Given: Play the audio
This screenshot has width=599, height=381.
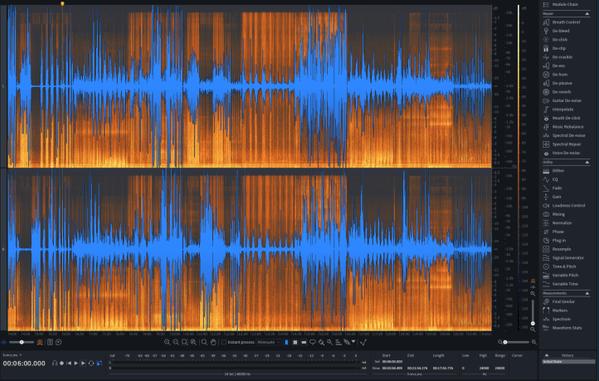Looking at the screenshot, I should point(76,363).
